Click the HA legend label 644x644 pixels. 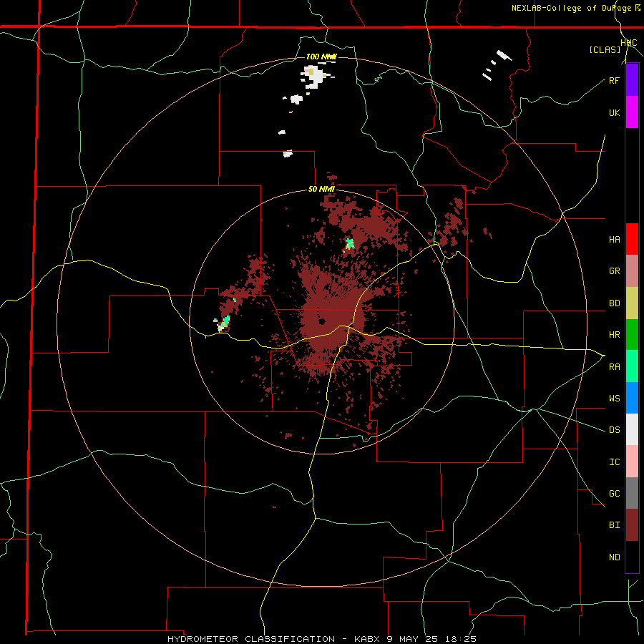[x=614, y=240]
